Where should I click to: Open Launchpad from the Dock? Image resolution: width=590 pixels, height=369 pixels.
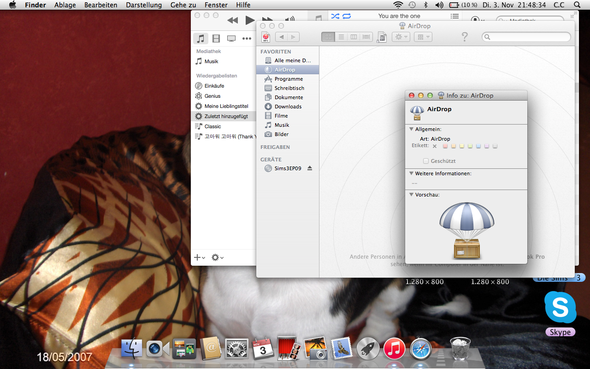pyautogui.click(x=368, y=349)
